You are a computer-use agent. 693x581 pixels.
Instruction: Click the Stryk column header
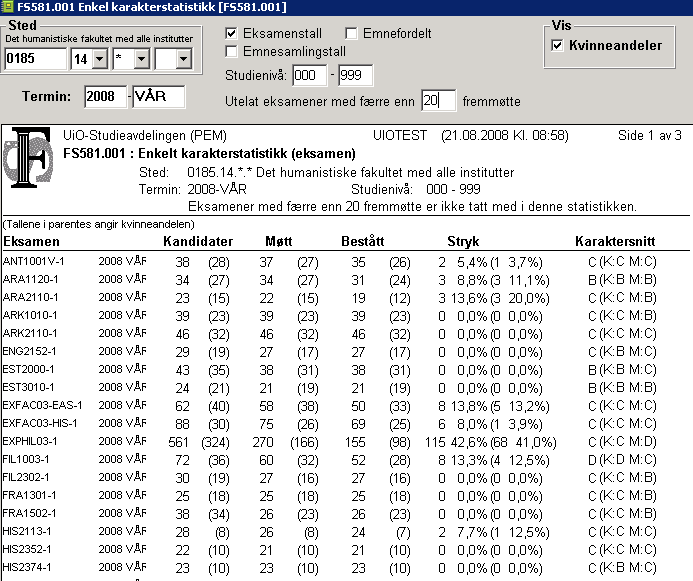point(463,242)
